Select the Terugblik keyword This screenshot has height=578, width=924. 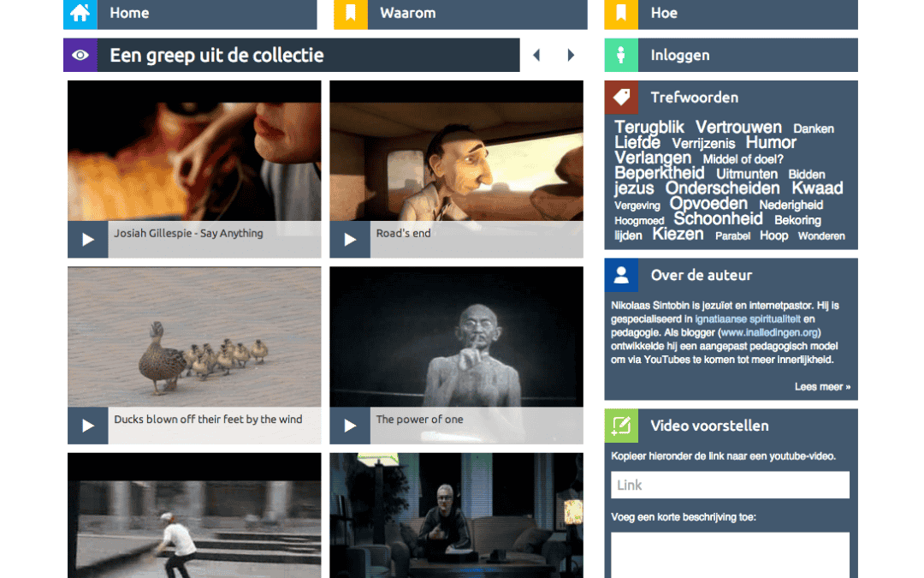(649, 128)
